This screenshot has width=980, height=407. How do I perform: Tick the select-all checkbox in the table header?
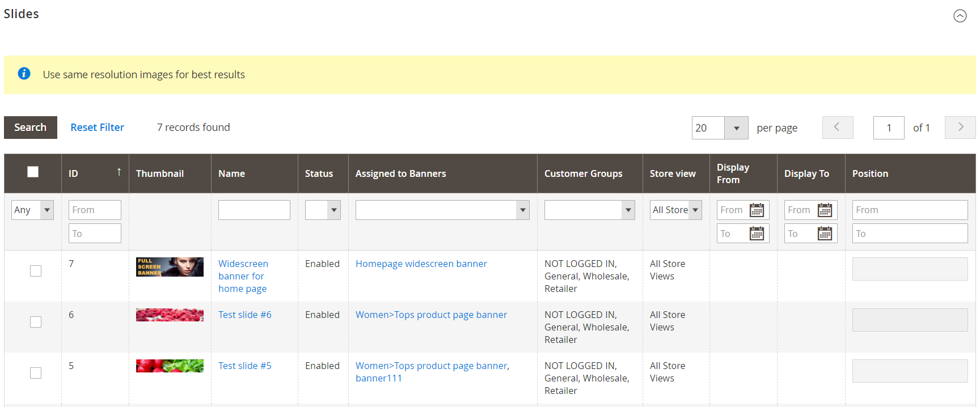(33, 172)
